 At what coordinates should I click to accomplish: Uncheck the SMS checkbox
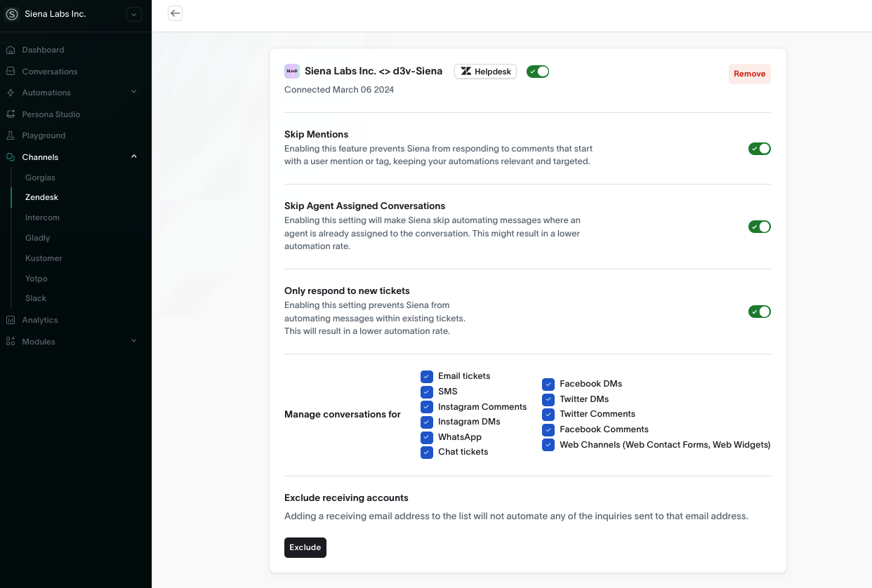[x=427, y=392]
